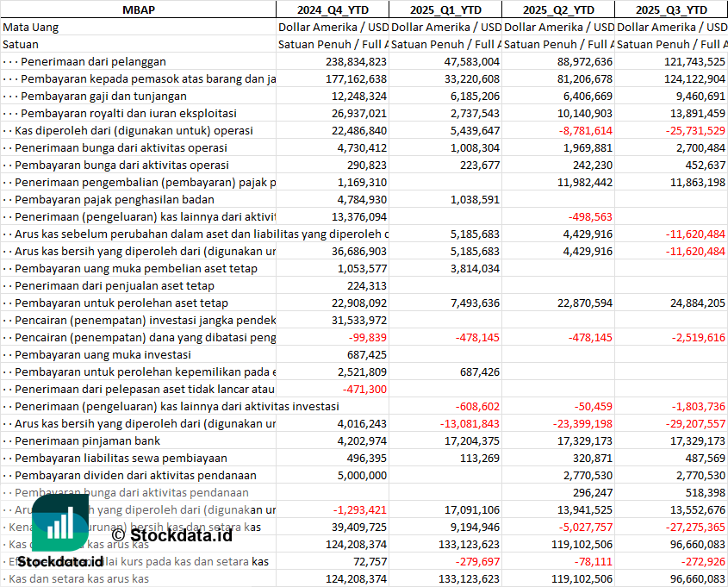This screenshot has height=587, width=728.
Task: Select Penerimaan dari pelanggan row label
Action: tap(93, 62)
